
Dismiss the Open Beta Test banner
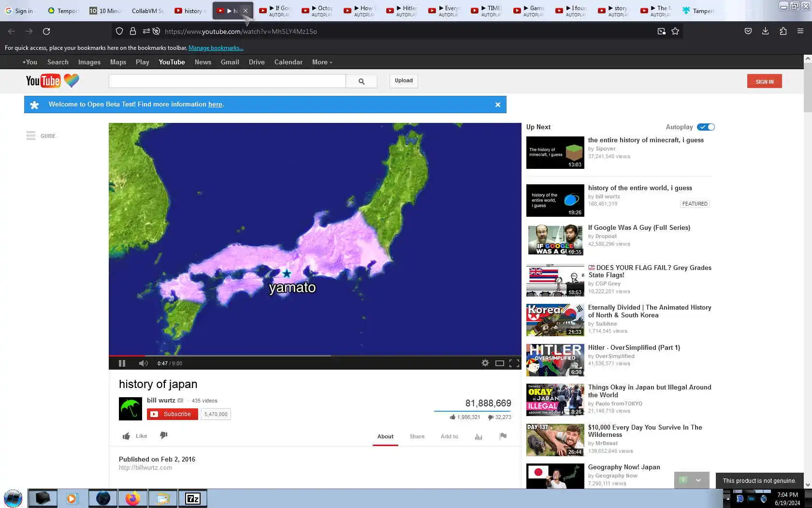pos(497,105)
